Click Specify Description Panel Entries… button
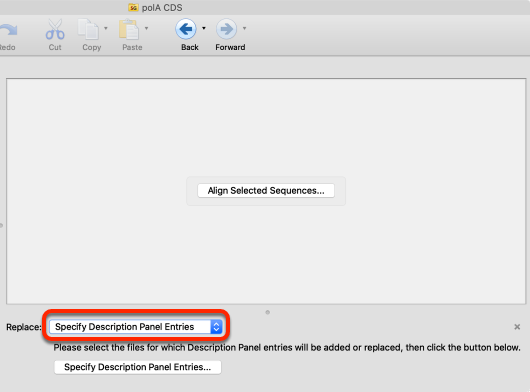This screenshot has height=392, width=530. pos(138,367)
